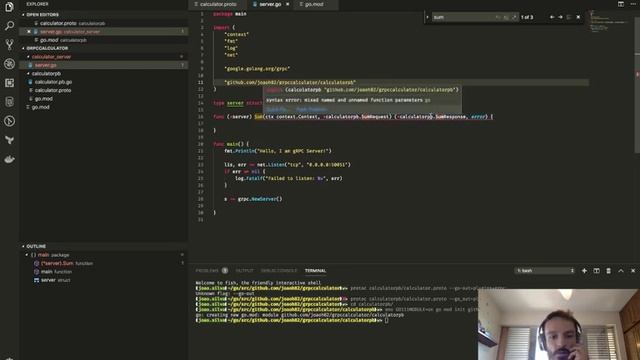
Task: Collapse the calculatorpb folder
Action: tap(28, 73)
